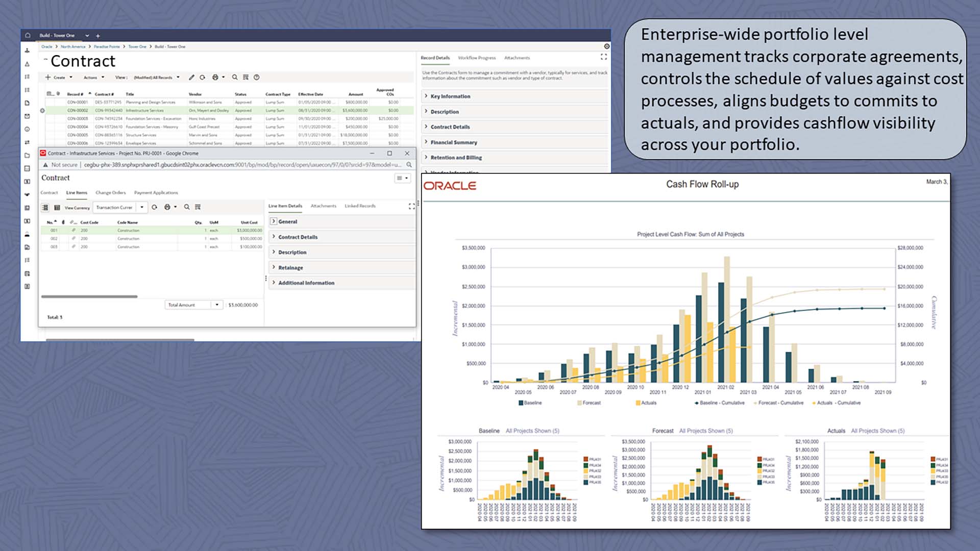Click the clock history icon on the Contract toolbar
This screenshot has width=980, height=551.
pyautogui.click(x=256, y=78)
